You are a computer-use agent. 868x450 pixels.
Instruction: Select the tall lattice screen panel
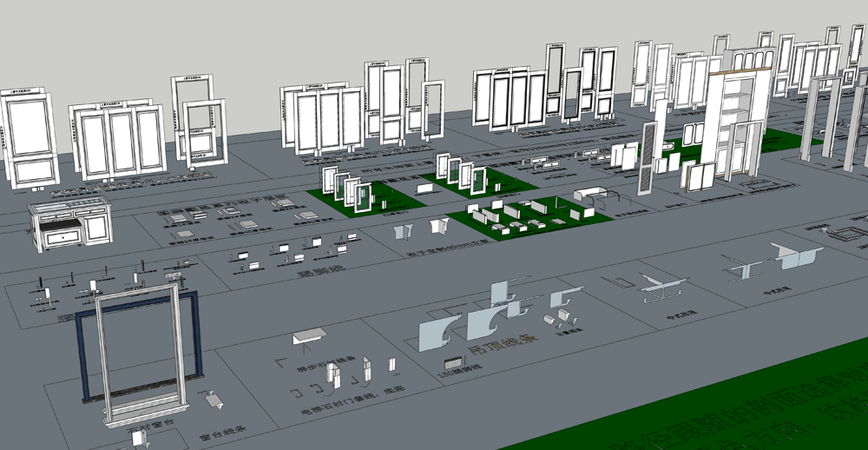coord(648,156)
